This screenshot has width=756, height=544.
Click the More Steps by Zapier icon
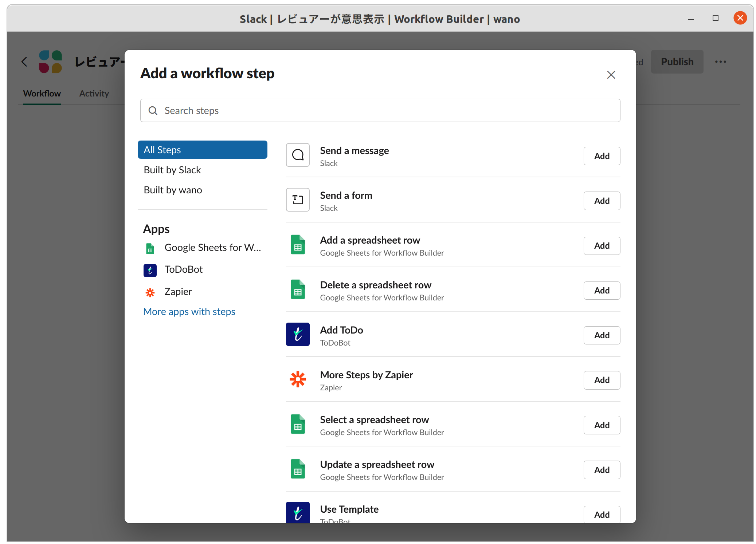[x=298, y=379]
